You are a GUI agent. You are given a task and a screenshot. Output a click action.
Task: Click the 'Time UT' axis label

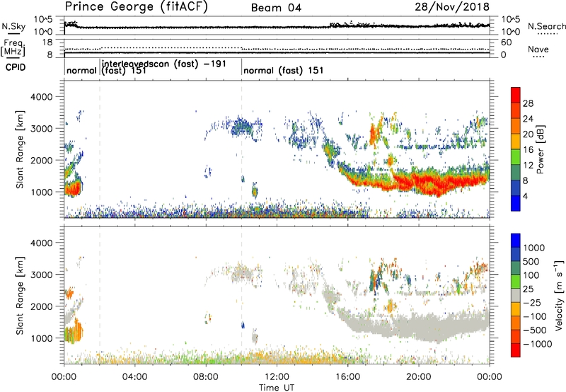pos(277,388)
